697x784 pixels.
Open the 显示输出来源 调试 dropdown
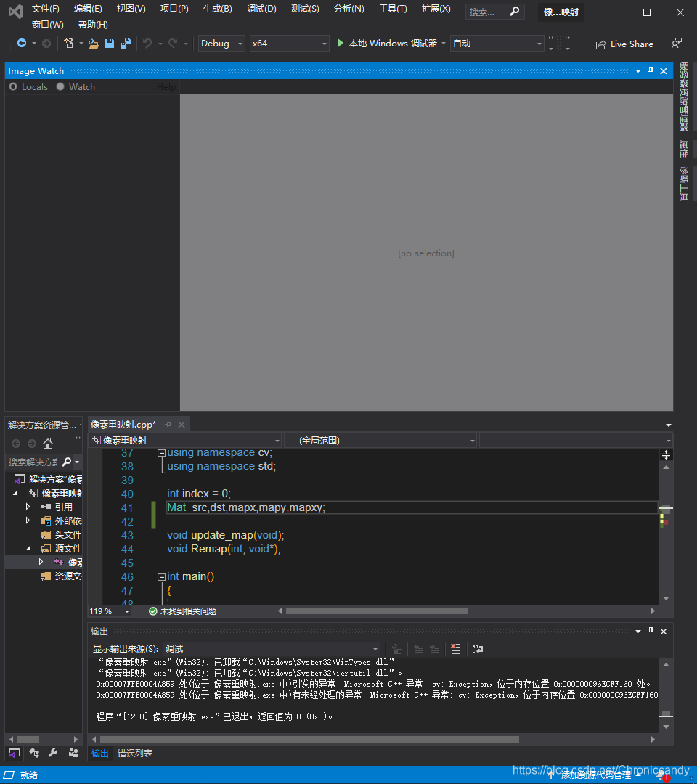click(x=375, y=649)
